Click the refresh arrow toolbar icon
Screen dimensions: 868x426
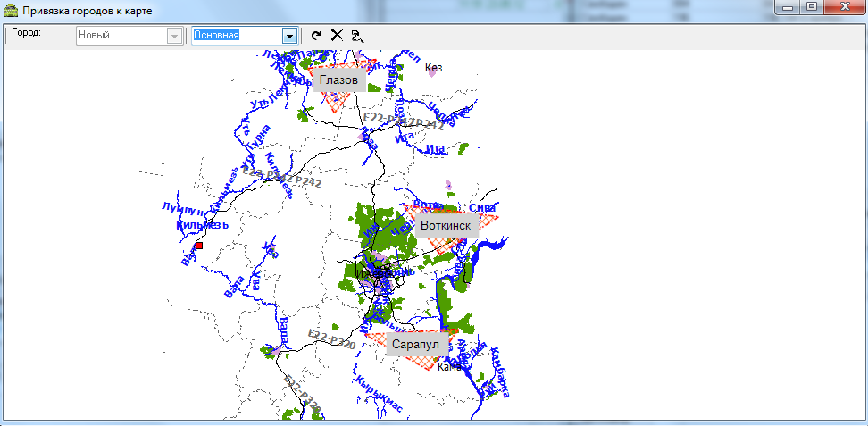click(316, 36)
